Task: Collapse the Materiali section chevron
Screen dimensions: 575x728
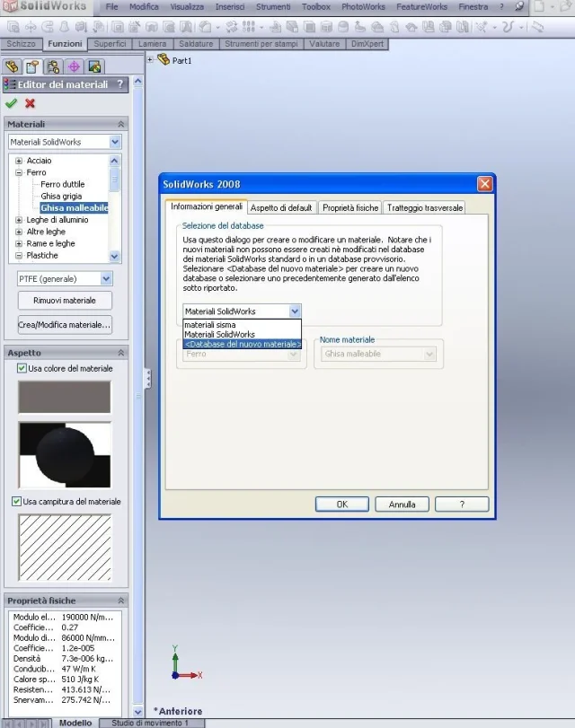Action: [x=121, y=124]
